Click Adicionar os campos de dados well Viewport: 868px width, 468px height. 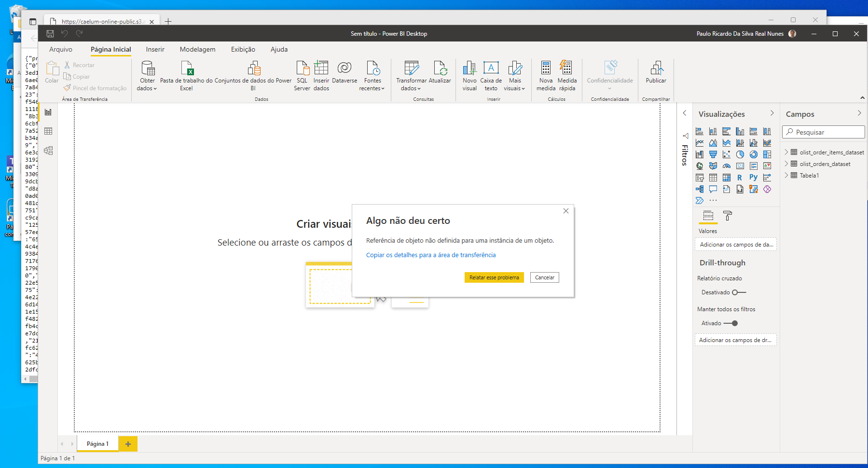pyautogui.click(x=736, y=245)
